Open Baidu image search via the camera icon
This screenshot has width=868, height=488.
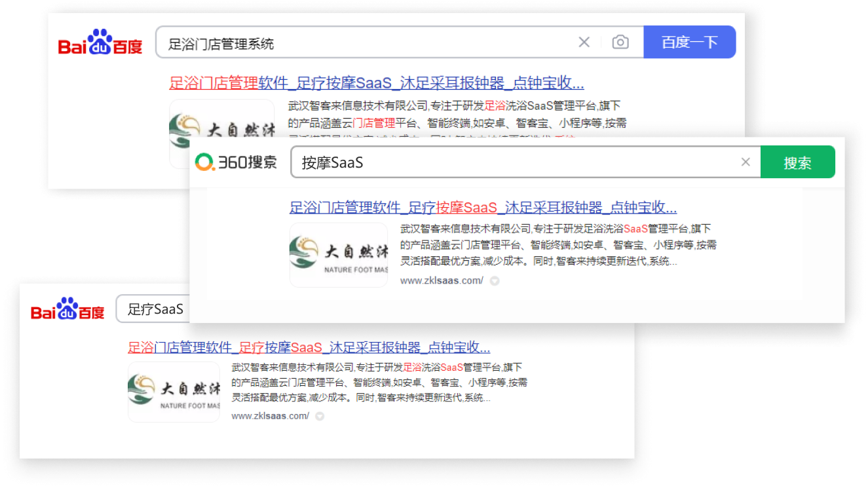click(620, 43)
